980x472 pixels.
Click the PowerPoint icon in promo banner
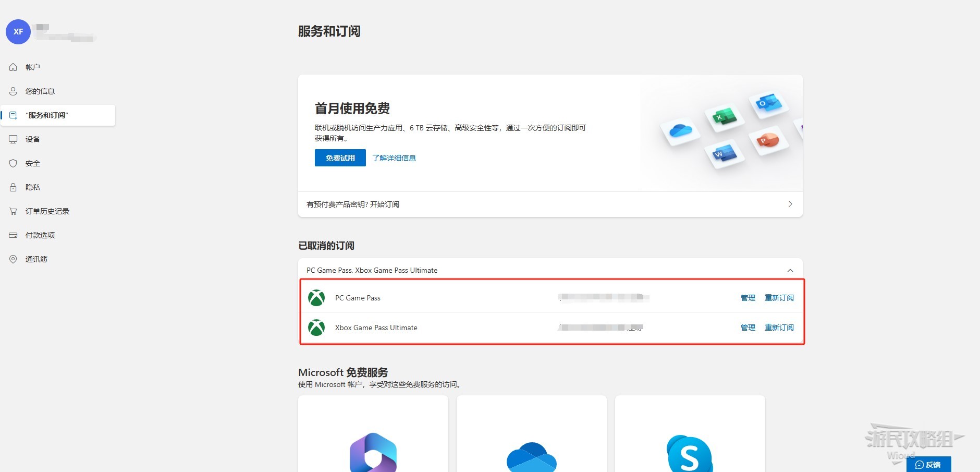[767, 140]
